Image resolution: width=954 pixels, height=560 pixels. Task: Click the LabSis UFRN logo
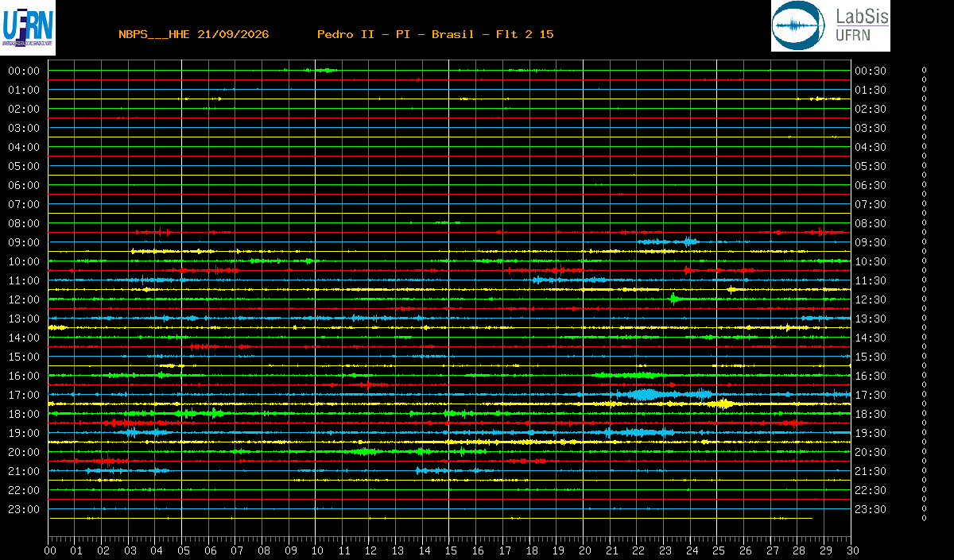point(830,26)
